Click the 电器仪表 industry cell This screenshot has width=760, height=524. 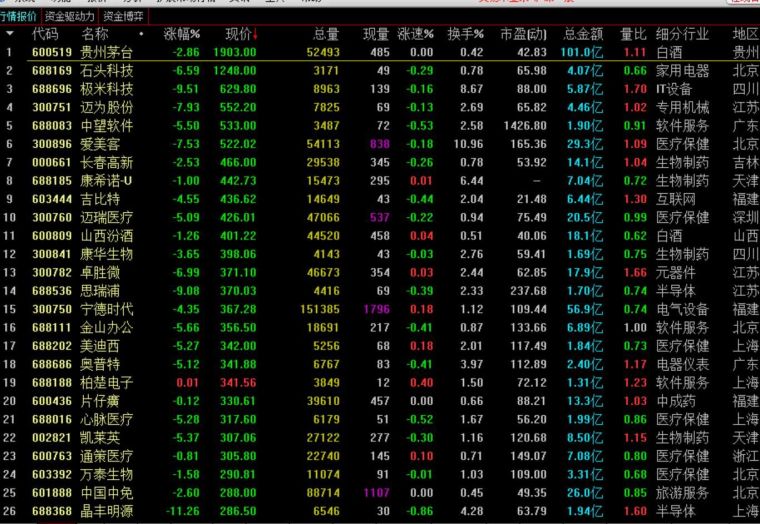click(x=682, y=364)
